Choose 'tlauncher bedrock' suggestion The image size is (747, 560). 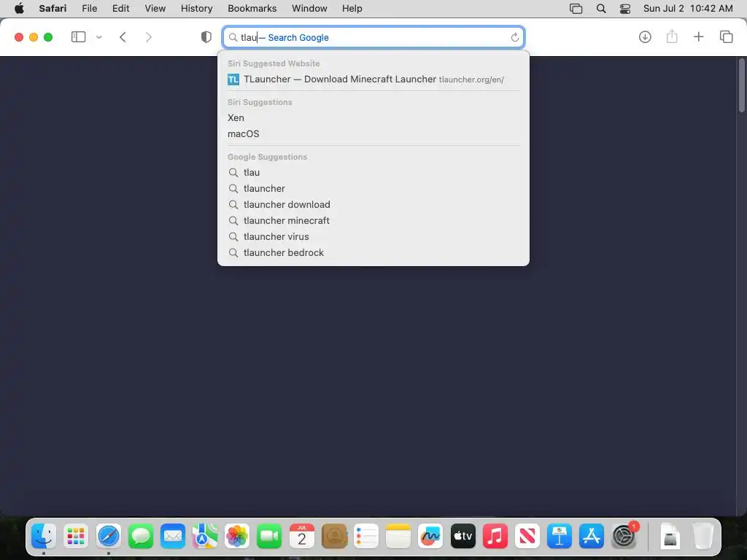coord(373,253)
